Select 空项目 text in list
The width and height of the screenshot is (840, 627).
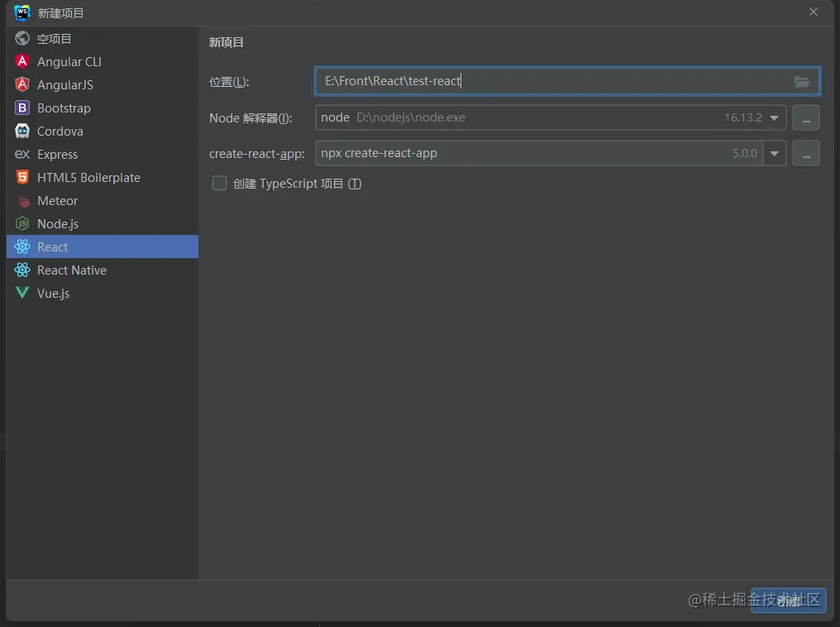(x=54, y=39)
